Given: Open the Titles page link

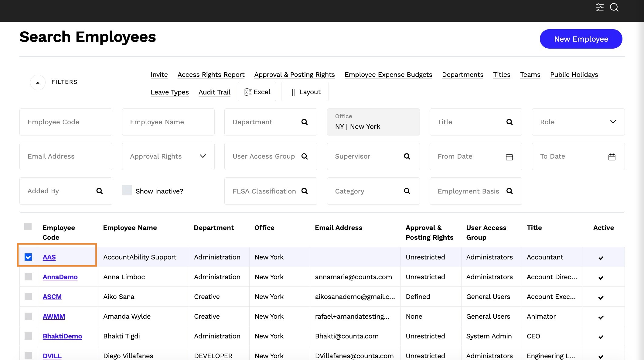Looking at the screenshot, I should click(x=502, y=75).
